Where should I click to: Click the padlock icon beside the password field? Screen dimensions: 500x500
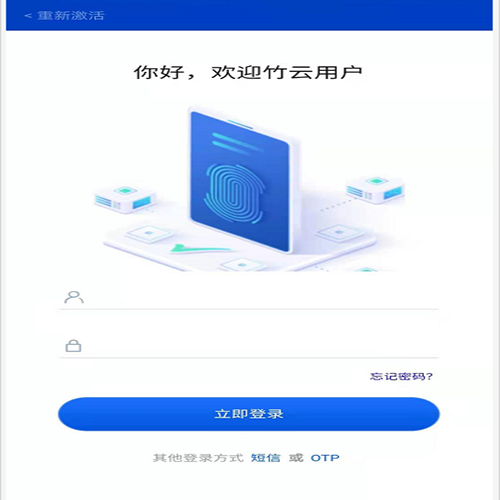[73, 346]
